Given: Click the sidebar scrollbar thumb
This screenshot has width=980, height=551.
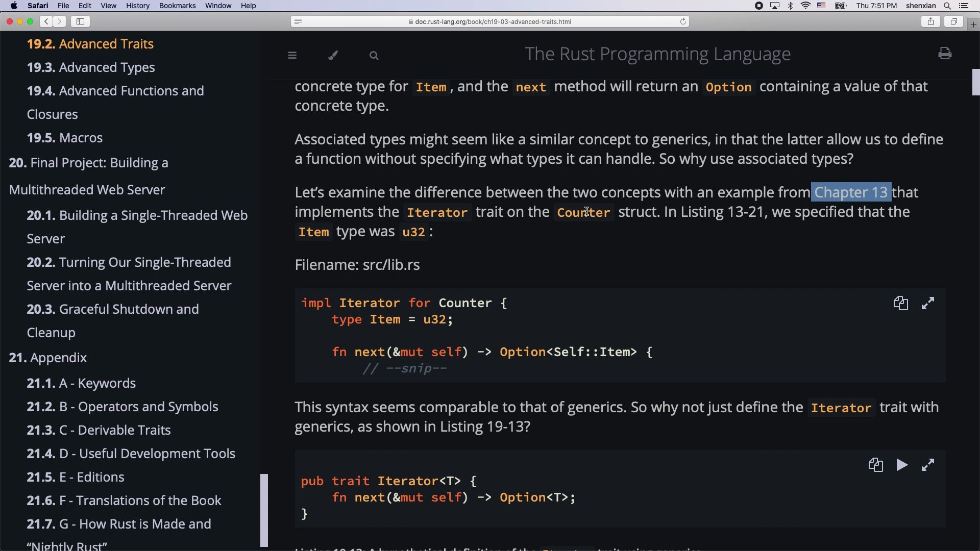Looking at the screenshot, I should [x=264, y=510].
